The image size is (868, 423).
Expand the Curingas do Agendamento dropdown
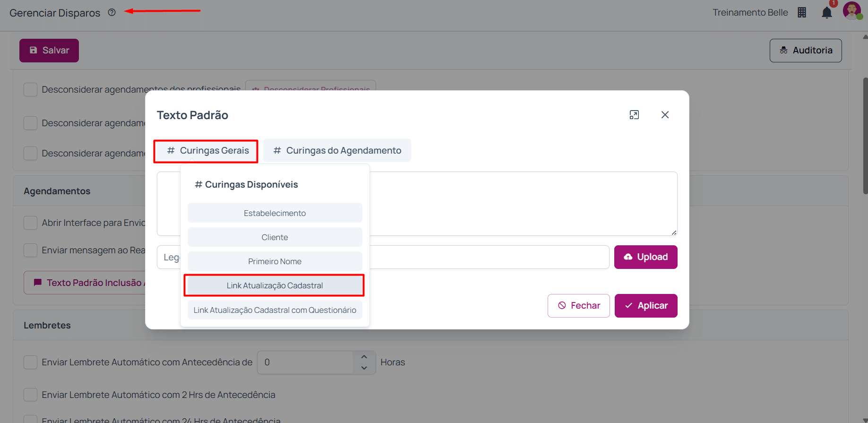pyautogui.click(x=337, y=151)
